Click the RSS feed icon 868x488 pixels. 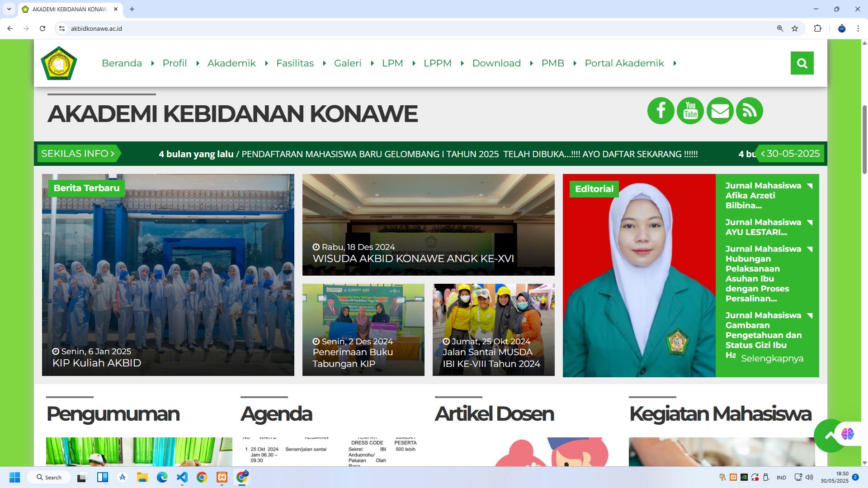pos(749,110)
